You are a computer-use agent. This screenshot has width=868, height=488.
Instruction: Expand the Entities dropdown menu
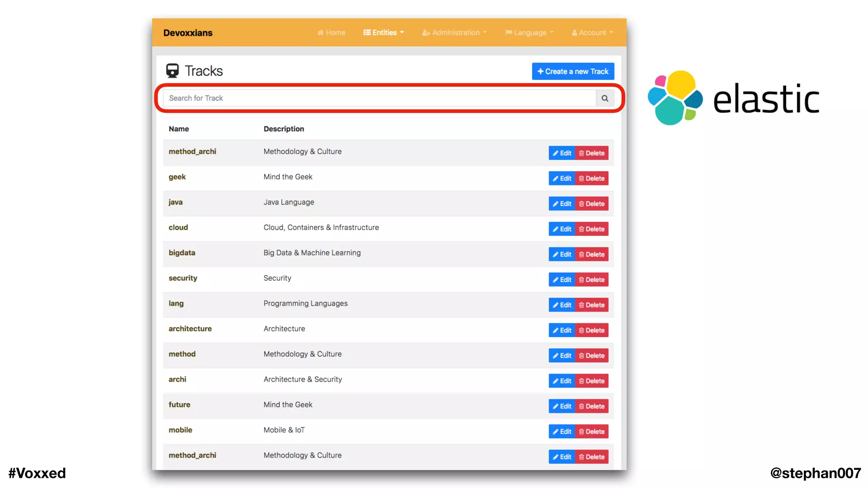point(384,33)
